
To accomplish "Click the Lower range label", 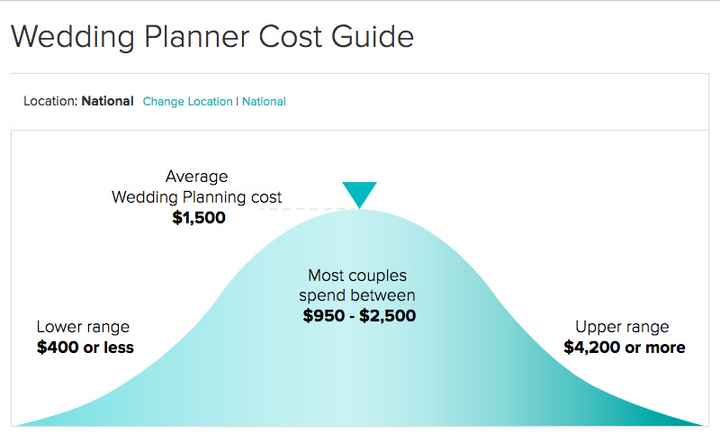I will (83, 327).
